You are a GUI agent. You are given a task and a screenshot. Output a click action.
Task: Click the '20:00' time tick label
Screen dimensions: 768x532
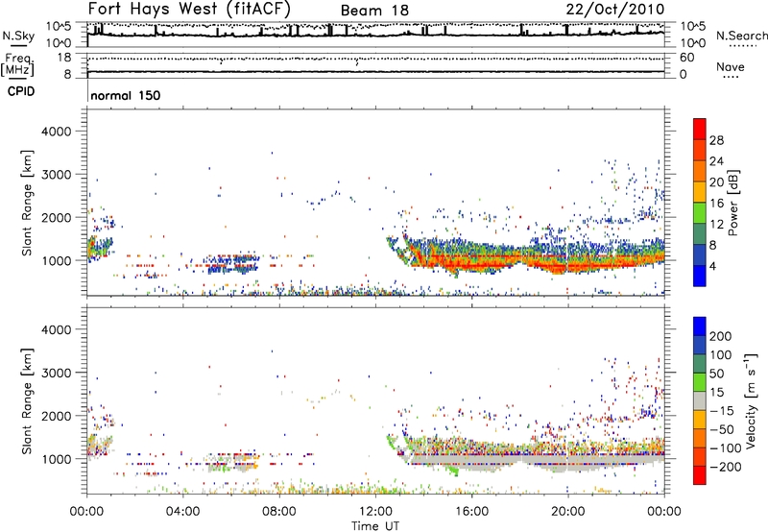point(568,512)
